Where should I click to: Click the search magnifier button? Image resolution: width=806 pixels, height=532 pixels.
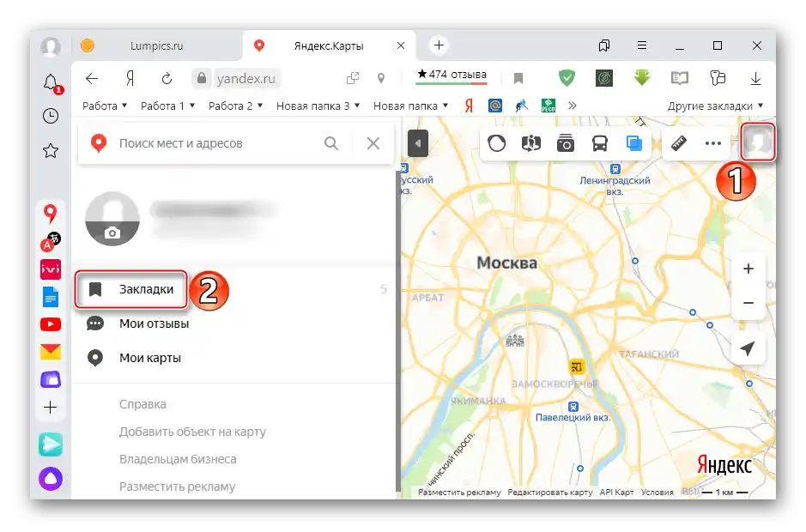click(x=331, y=143)
